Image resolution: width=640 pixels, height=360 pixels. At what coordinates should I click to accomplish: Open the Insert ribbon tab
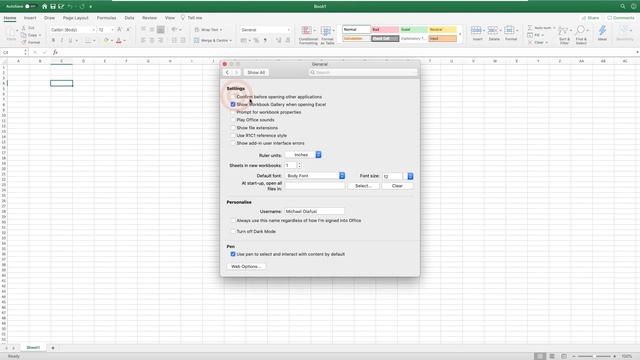[30, 18]
